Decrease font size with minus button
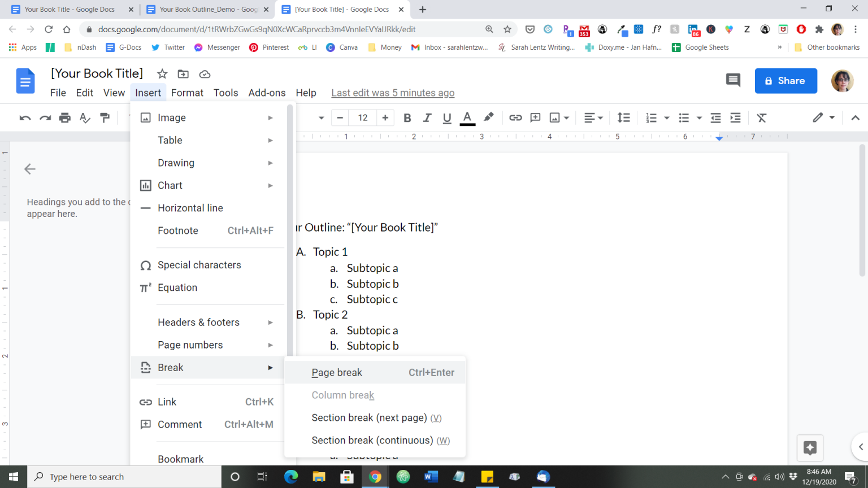868x488 pixels. tap(340, 117)
